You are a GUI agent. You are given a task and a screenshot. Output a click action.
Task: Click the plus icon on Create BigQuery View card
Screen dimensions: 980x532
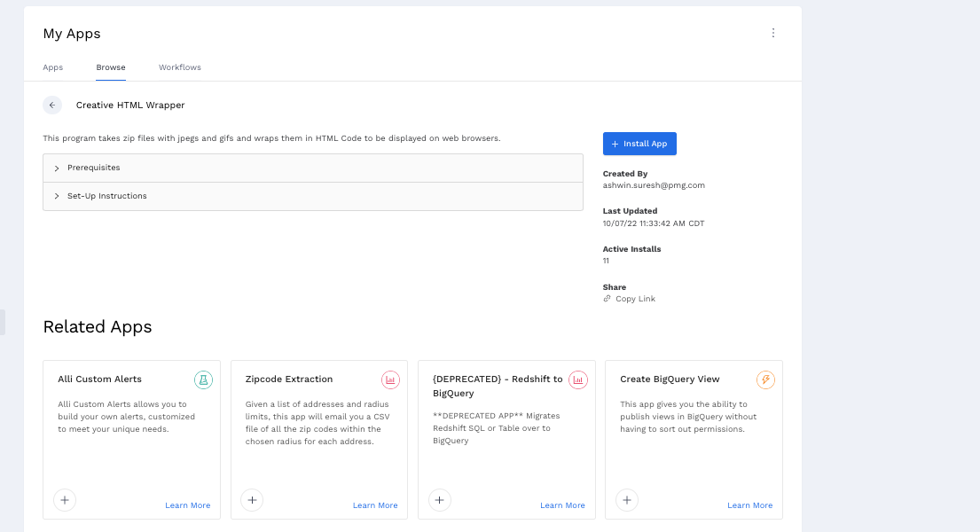pos(627,500)
